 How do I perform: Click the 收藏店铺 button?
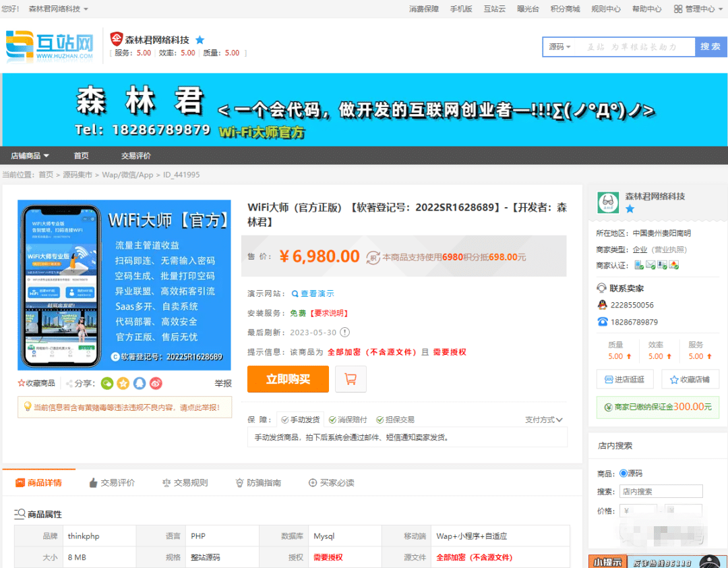coord(690,379)
